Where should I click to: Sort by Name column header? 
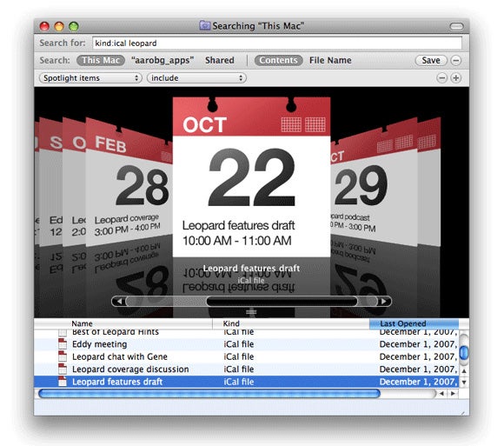coord(123,323)
